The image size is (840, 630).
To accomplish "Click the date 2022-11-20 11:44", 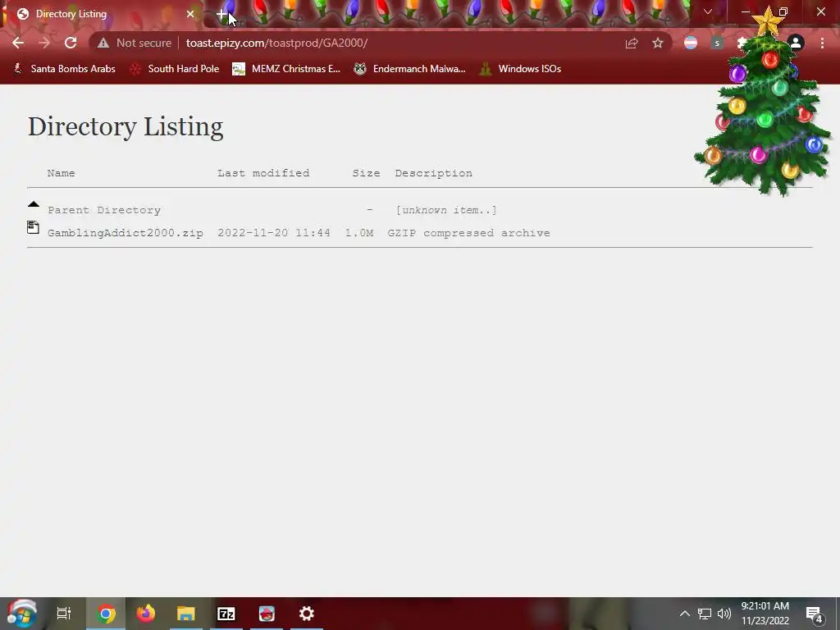I will pyautogui.click(x=274, y=233).
